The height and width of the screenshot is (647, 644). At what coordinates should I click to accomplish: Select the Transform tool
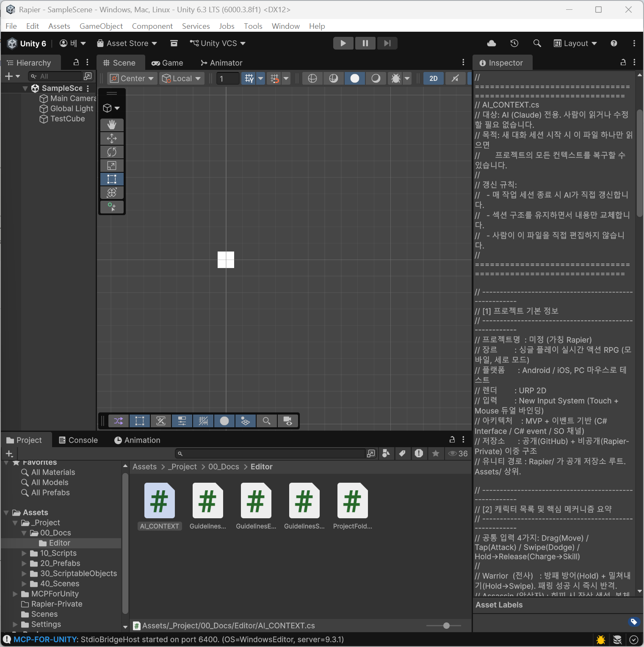112,193
